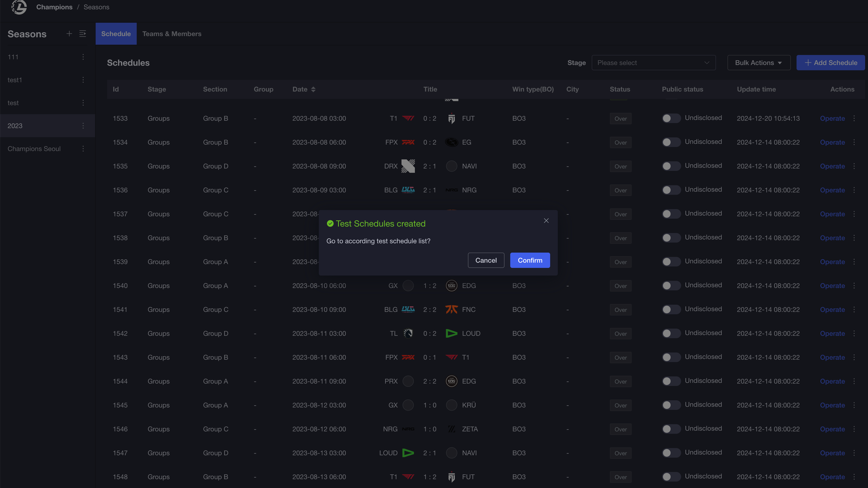Open three-dot menu for season 2023
This screenshot has width=868, height=488.
tap(83, 126)
